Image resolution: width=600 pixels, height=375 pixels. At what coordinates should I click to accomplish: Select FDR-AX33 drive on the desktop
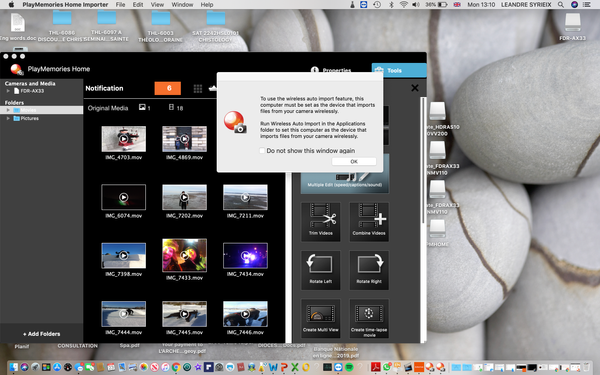tap(572, 27)
